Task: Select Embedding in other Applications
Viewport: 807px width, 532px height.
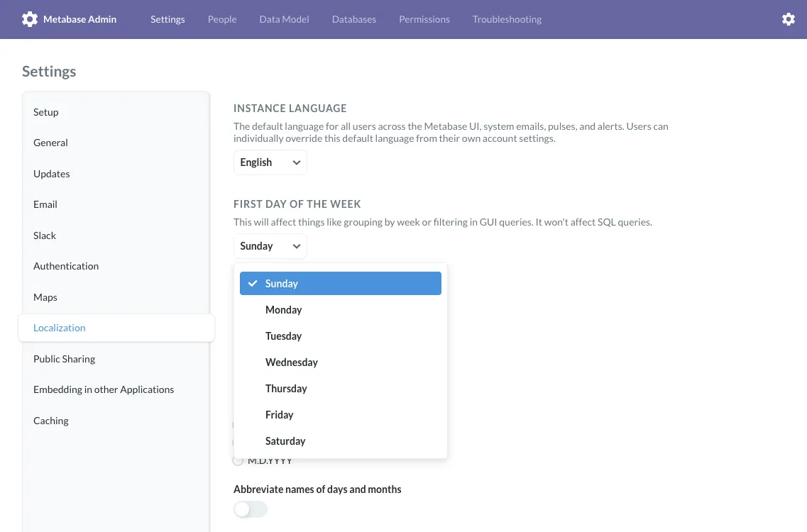Action: point(104,389)
